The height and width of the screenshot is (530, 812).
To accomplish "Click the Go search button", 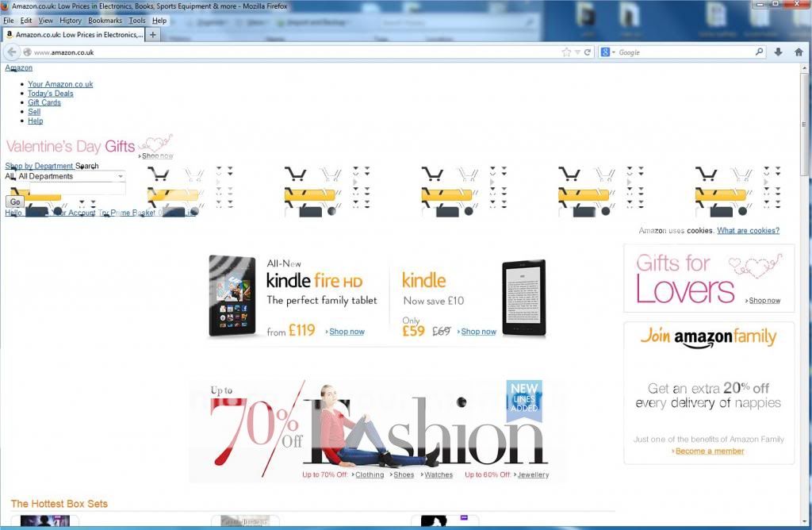I will pyautogui.click(x=15, y=202).
